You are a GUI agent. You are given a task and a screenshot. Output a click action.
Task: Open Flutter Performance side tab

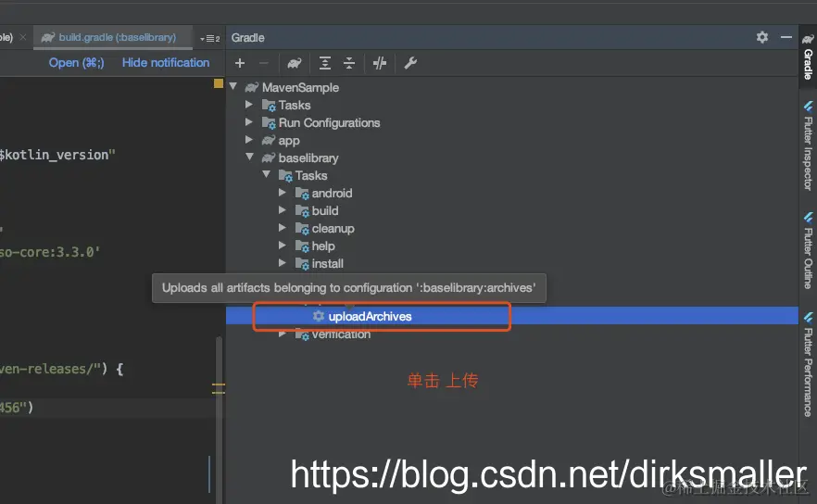point(808,365)
